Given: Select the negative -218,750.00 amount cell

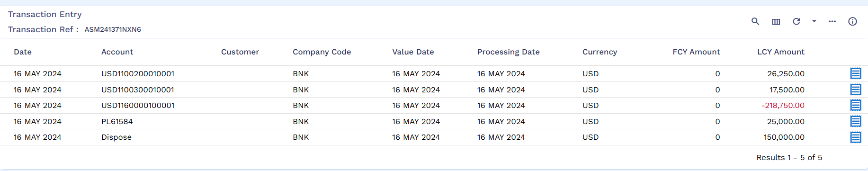Looking at the screenshot, I should point(783,106).
